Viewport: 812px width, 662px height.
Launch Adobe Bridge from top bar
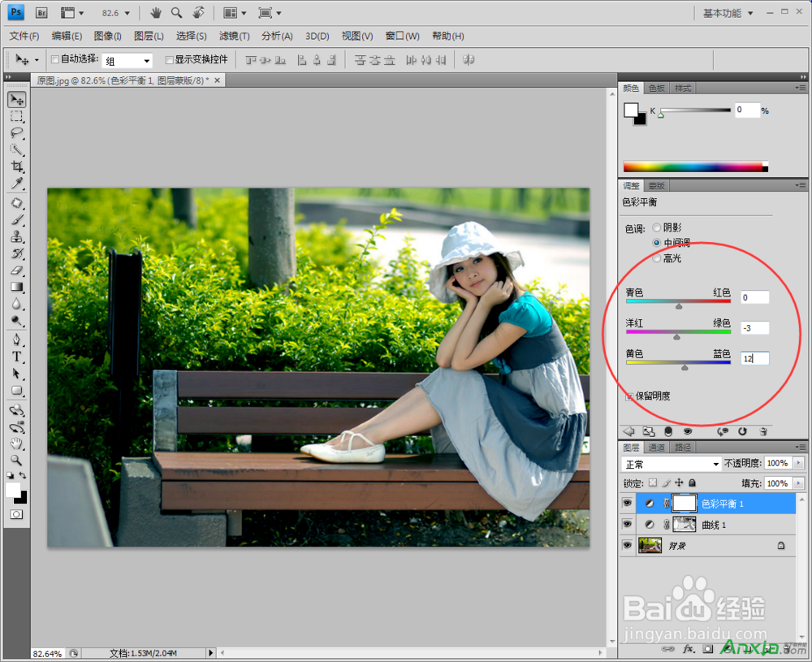point(42,13)
